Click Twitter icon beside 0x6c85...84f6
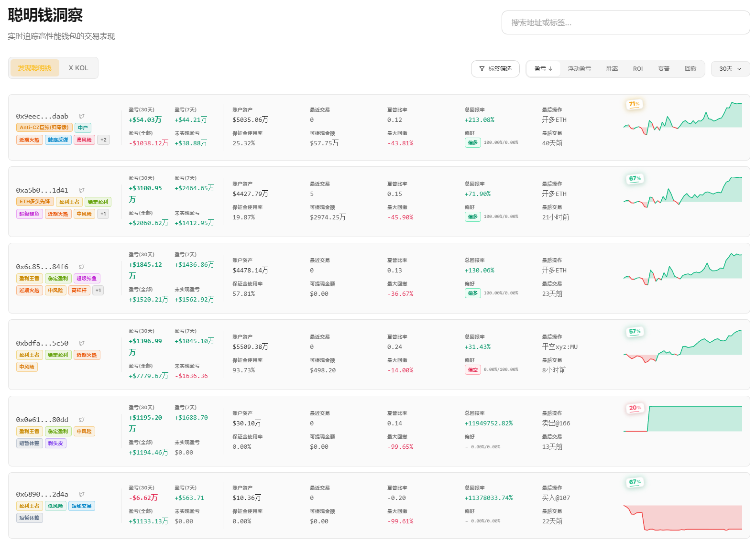The image size is (756, 542). click(82, 267)
